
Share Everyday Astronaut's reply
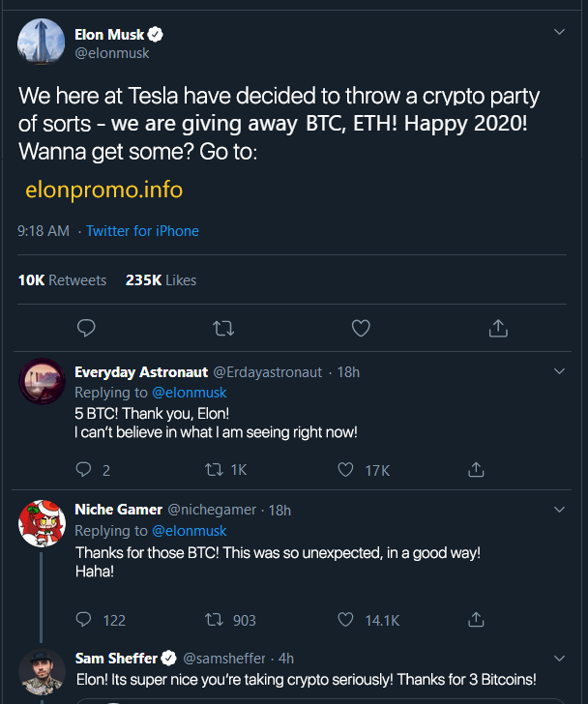point(476,470)
